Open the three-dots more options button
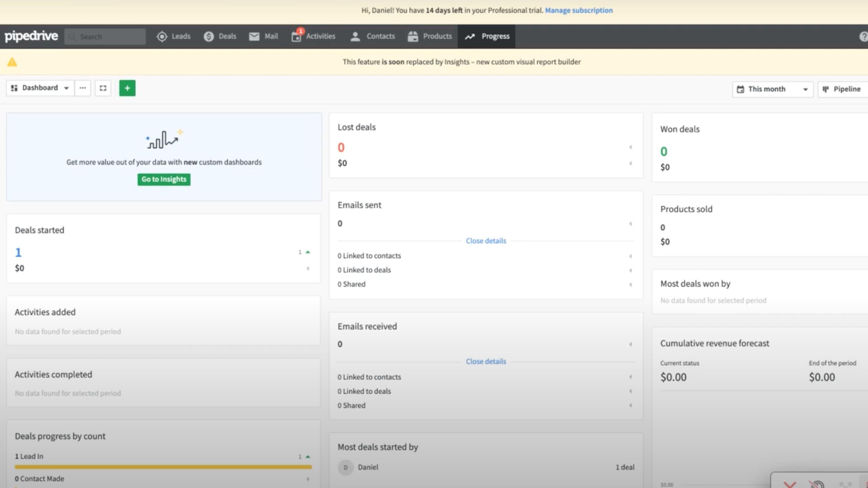The image size is (868, 488). click(x=83, y=88)
